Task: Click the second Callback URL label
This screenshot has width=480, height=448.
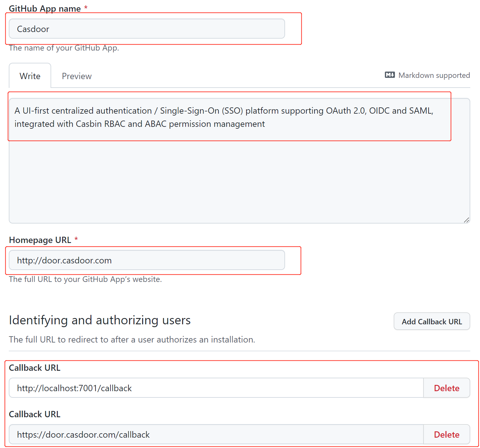Action: [35, 414]
